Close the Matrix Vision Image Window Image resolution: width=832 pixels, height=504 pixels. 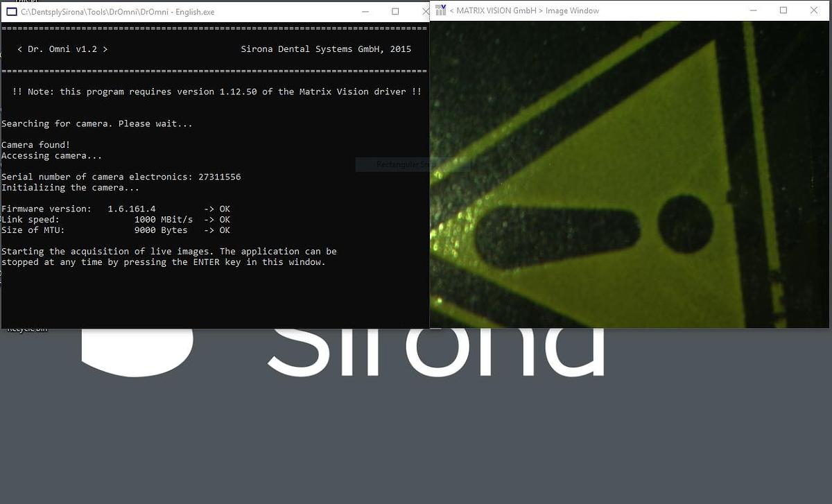coord(814,10)
